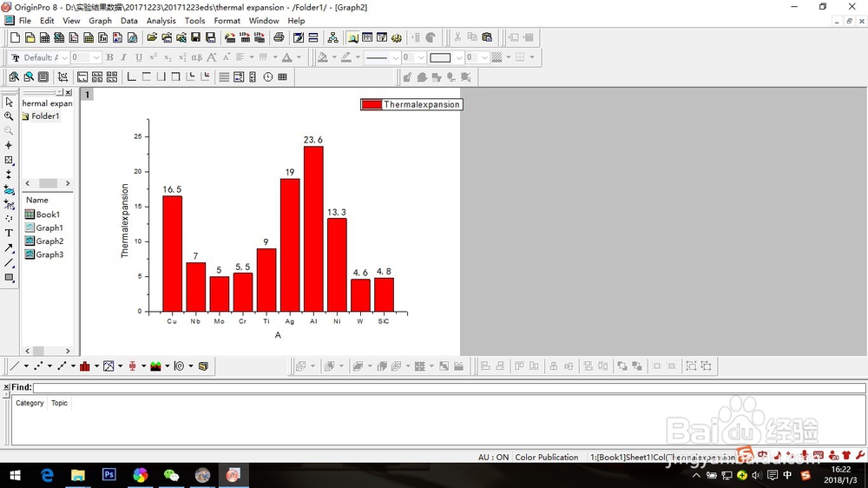The width and height of the screenshot is (868, 488).
Task: Expand the fill color dropdown arrow
Action: coord(334,57)
